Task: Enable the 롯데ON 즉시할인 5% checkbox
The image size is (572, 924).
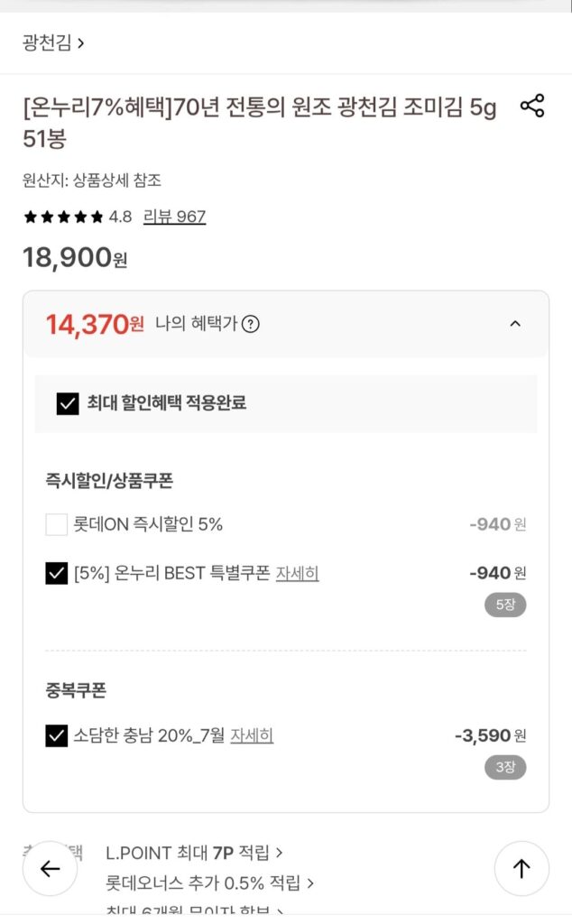Action: pyautogui.click(x=57, y=524)
